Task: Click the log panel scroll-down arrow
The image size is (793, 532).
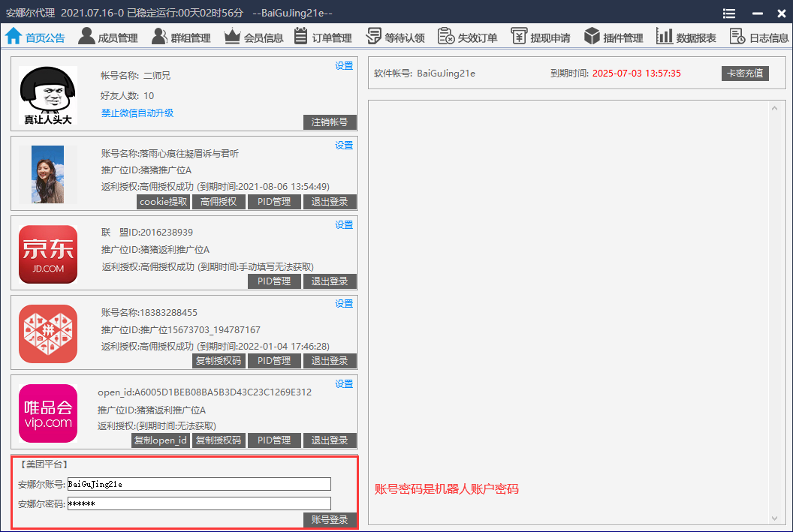Action: point(775,518)
